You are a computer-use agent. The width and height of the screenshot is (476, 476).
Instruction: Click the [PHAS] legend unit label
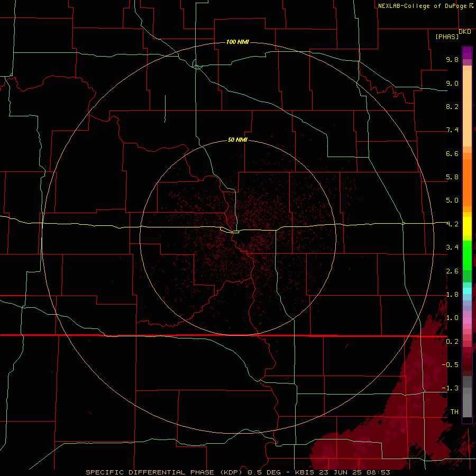tap(447, 36)
